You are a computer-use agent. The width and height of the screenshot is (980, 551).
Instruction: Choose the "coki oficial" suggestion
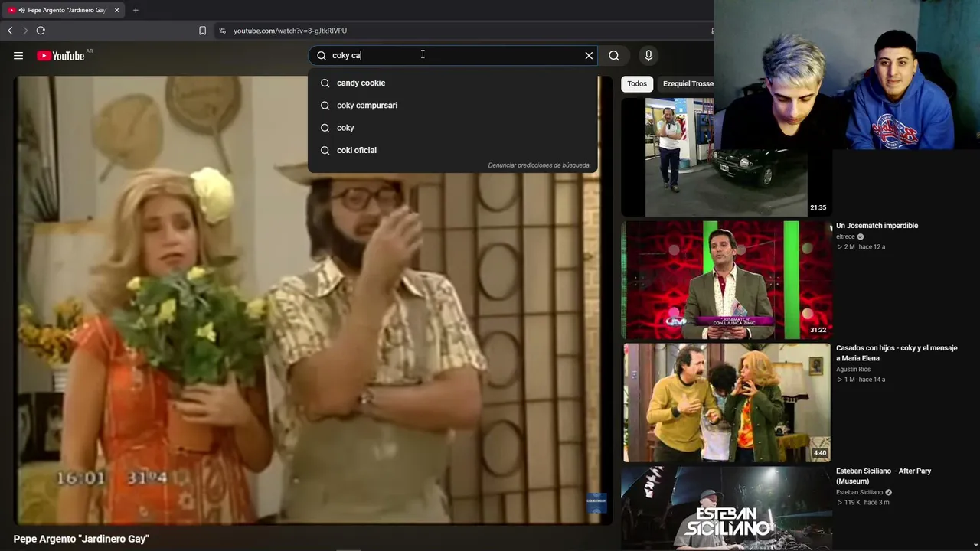[452, 150]
